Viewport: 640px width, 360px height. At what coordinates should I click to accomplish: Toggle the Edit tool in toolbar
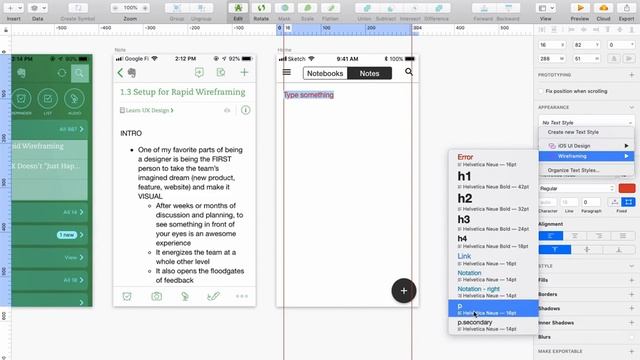(238, 8)
